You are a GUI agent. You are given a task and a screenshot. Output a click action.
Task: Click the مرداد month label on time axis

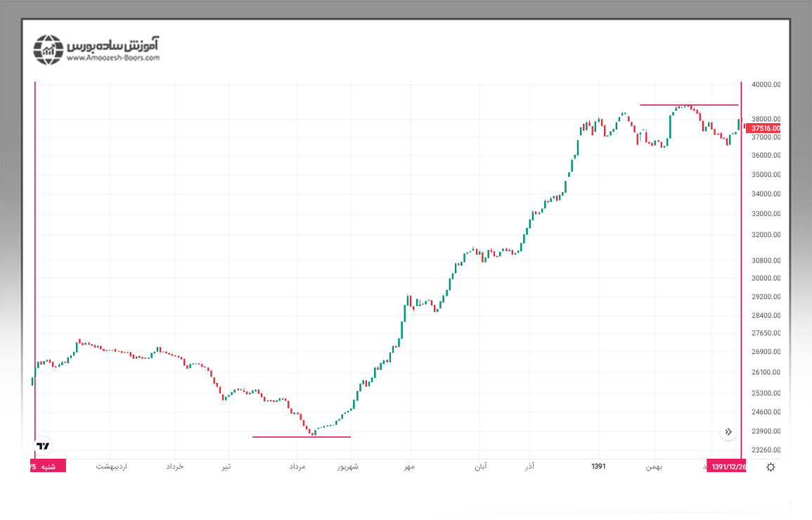(297, 467)
